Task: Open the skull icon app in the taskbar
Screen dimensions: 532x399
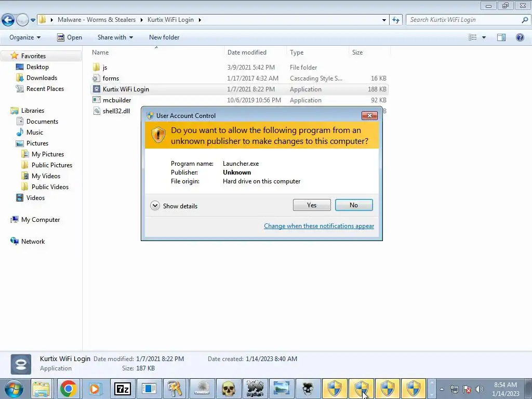Action: click(229, 389)
